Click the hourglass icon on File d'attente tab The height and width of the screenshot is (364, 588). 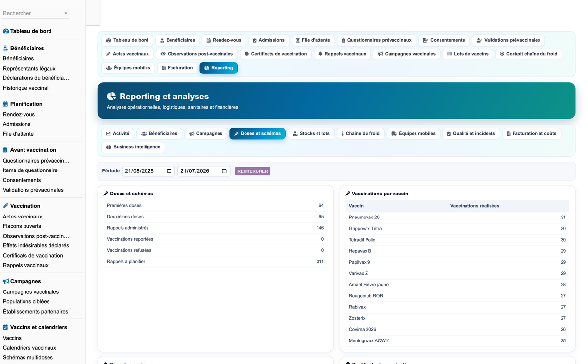pos(298,40)
